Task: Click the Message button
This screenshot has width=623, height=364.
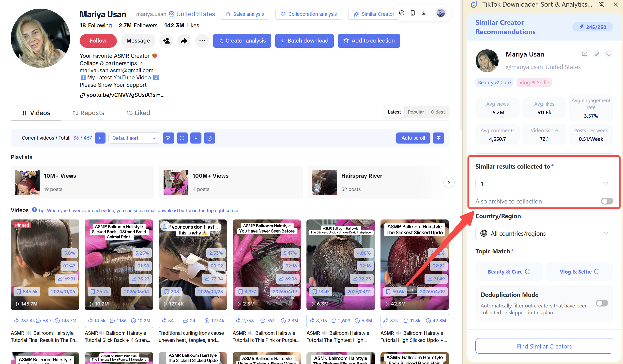Action: point(138,41)
